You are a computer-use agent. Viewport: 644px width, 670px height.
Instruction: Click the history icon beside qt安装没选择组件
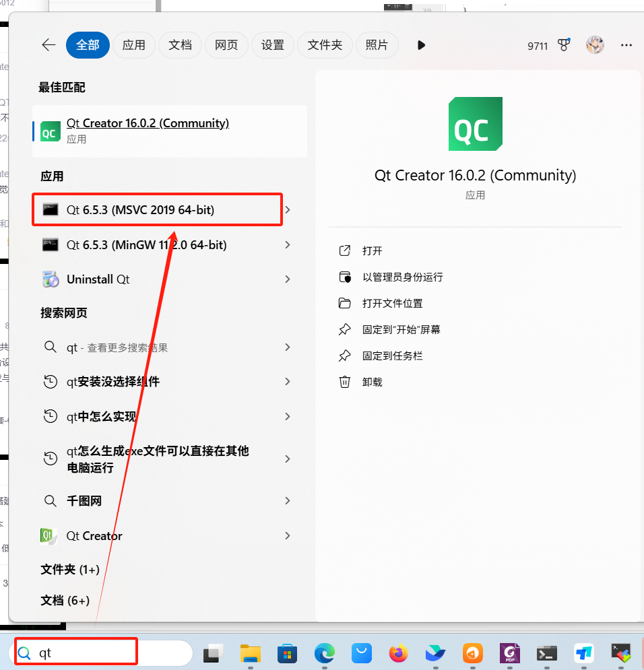(x=51, y=381)
